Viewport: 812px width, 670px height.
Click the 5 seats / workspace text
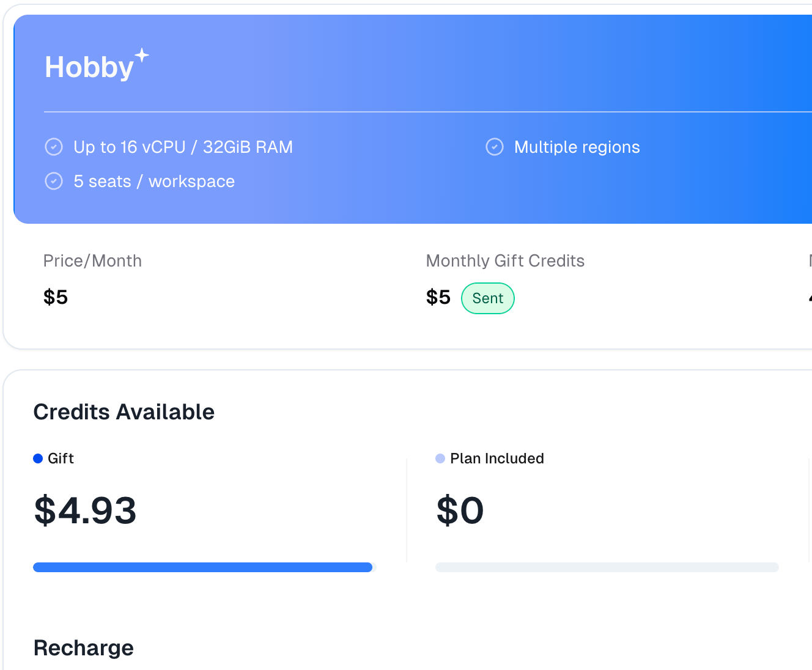(x=154, y=182)
